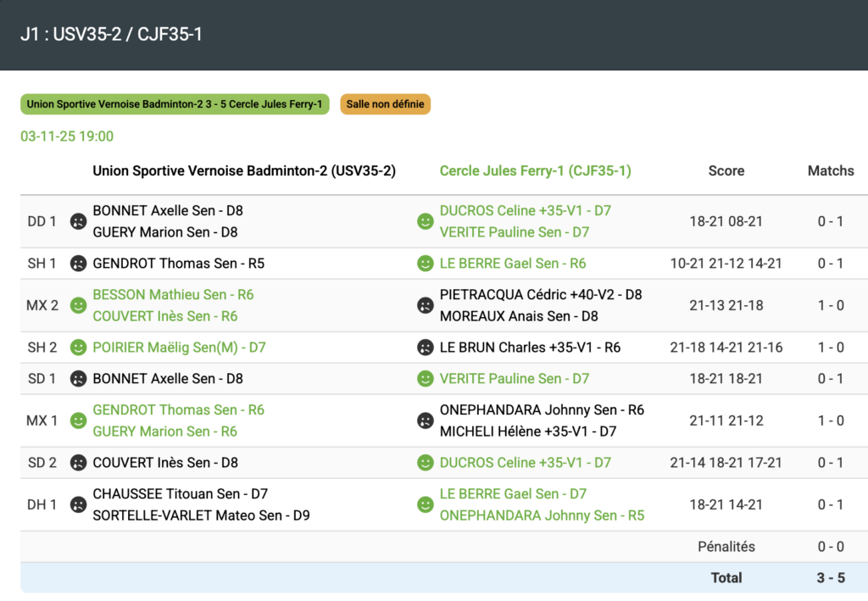Viewport: 868px width, 601px height.
Task: Click the sad face icon beside COUVERT Inès in SD 2
Action: [78, 463]
